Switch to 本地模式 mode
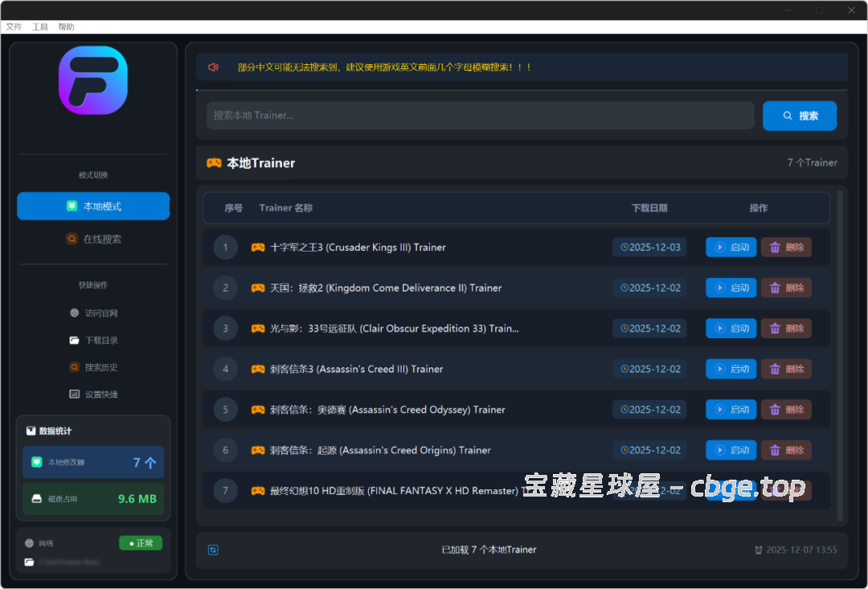 [93, 207]
